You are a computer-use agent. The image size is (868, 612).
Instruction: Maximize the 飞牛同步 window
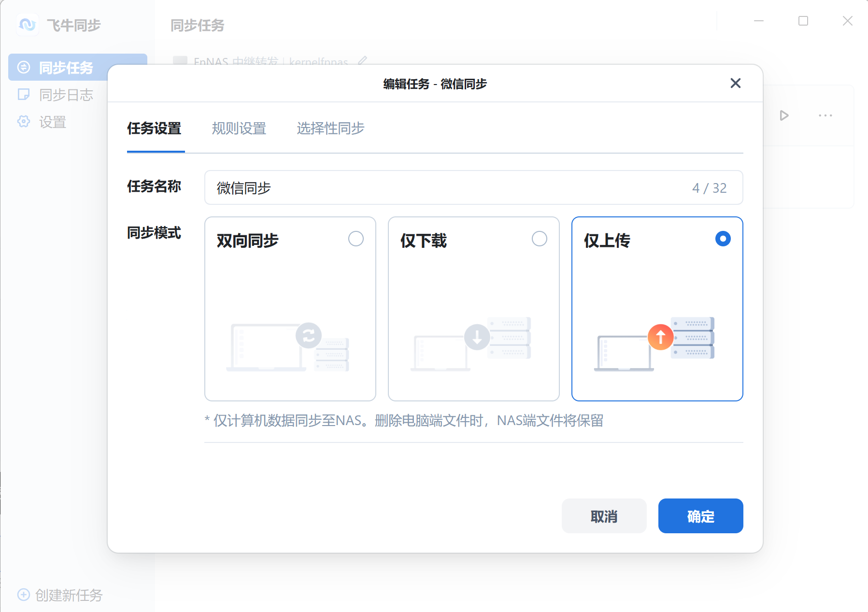point(803,21)
